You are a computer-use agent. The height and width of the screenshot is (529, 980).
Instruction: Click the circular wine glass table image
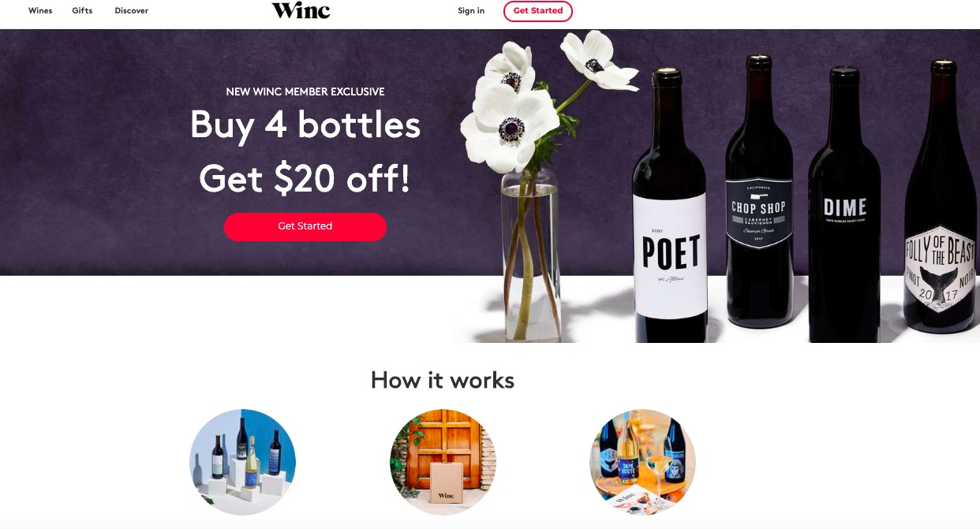(643, 462)
